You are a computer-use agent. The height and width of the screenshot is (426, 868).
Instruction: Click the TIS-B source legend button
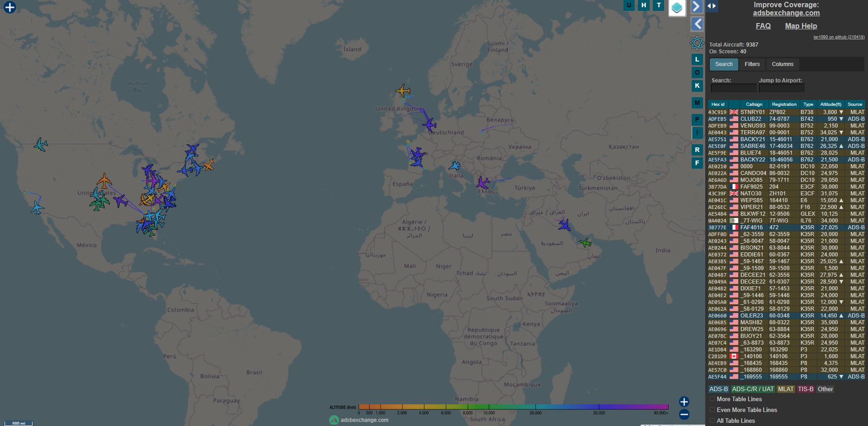pos(806,389)
